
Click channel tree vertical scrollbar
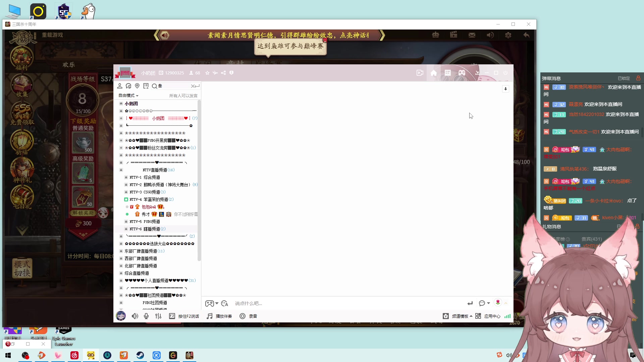199,181
